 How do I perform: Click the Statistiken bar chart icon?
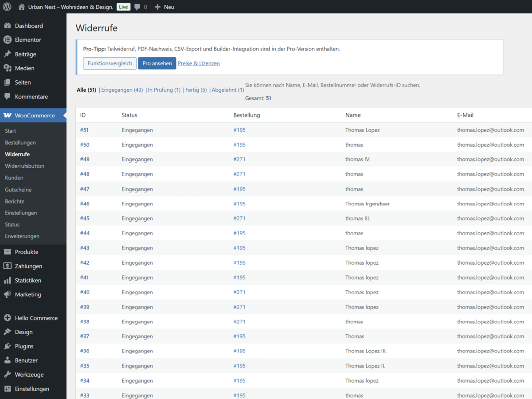click(x=7, y=281)
